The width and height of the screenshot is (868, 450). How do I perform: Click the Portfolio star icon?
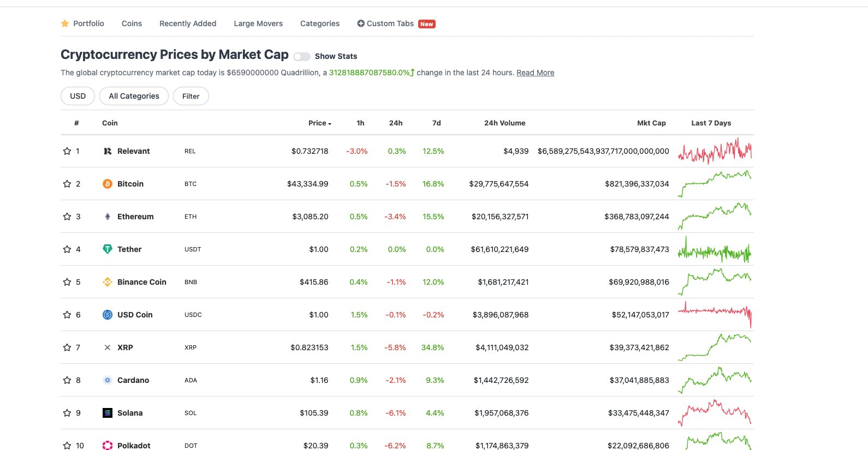point(65,23)
